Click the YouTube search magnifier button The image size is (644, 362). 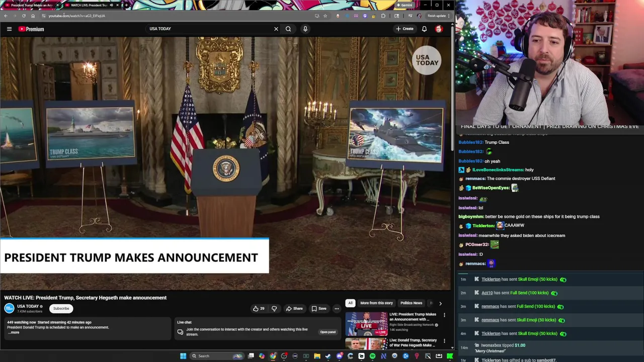tap(288, 29)
